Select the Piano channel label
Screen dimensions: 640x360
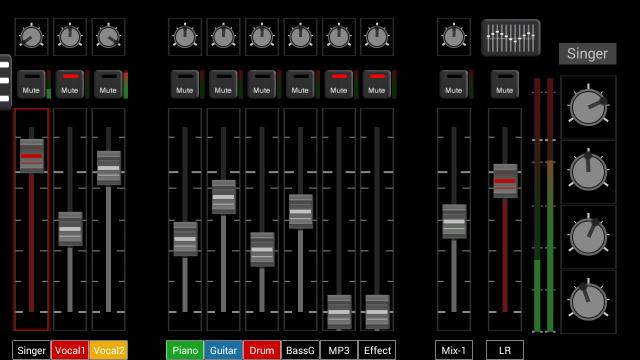click(x=185, y=350)
